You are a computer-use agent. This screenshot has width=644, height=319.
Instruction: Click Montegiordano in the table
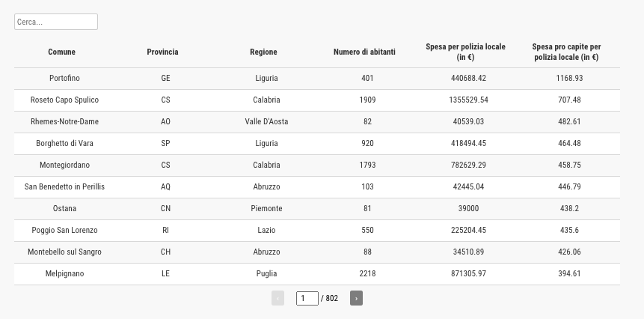[x=64, y=165]
